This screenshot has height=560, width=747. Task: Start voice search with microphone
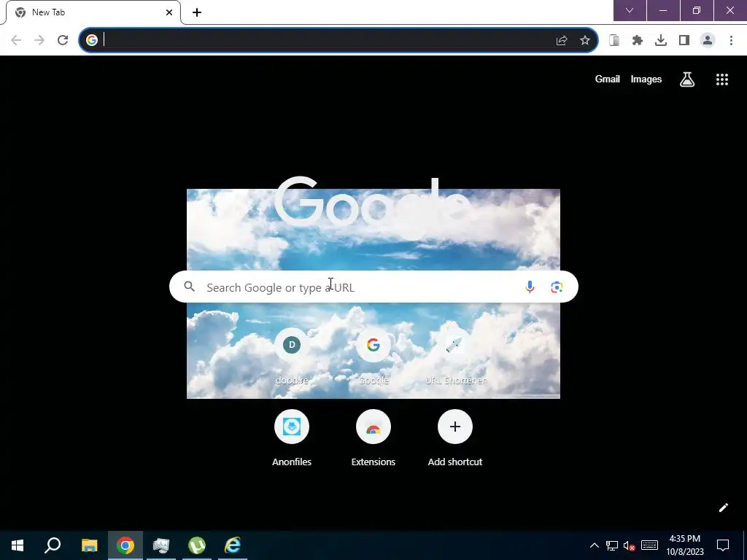(530, 287)
